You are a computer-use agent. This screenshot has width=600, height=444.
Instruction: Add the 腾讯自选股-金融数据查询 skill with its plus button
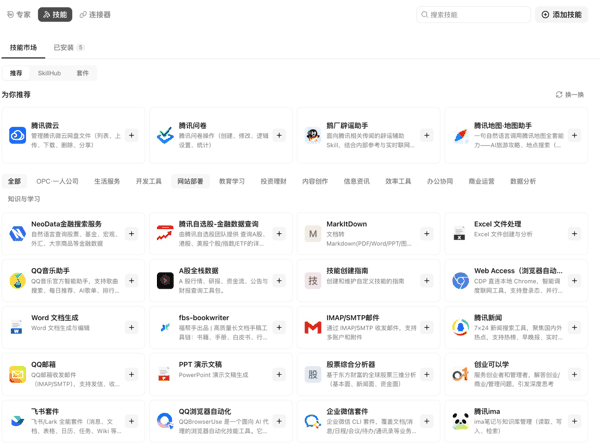tap(279, 234)
